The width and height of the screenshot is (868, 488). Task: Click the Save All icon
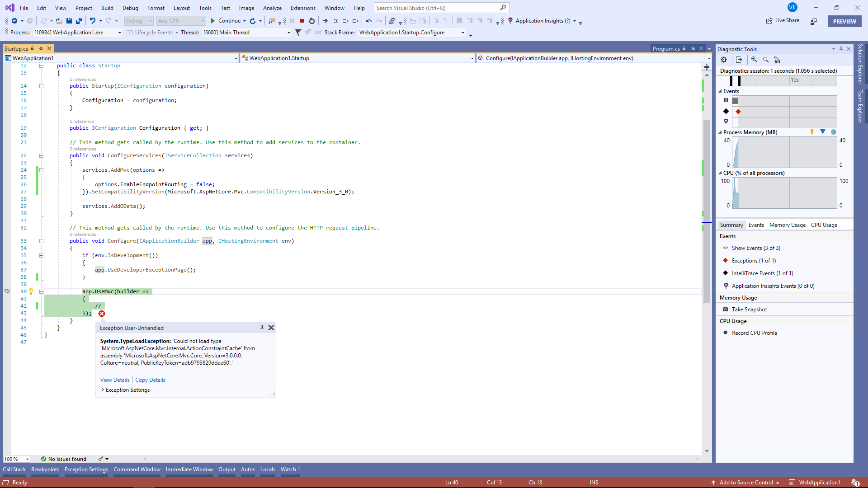coord(79,21)
